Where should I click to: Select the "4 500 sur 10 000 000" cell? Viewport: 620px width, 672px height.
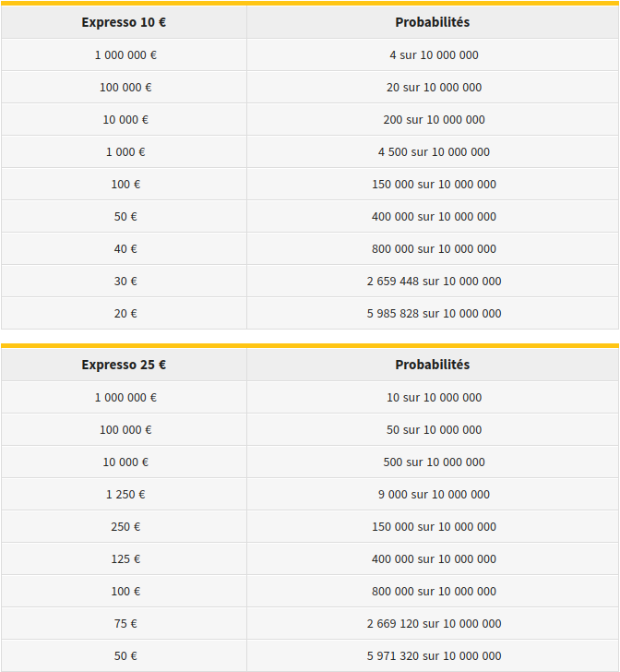pos(434,152)
